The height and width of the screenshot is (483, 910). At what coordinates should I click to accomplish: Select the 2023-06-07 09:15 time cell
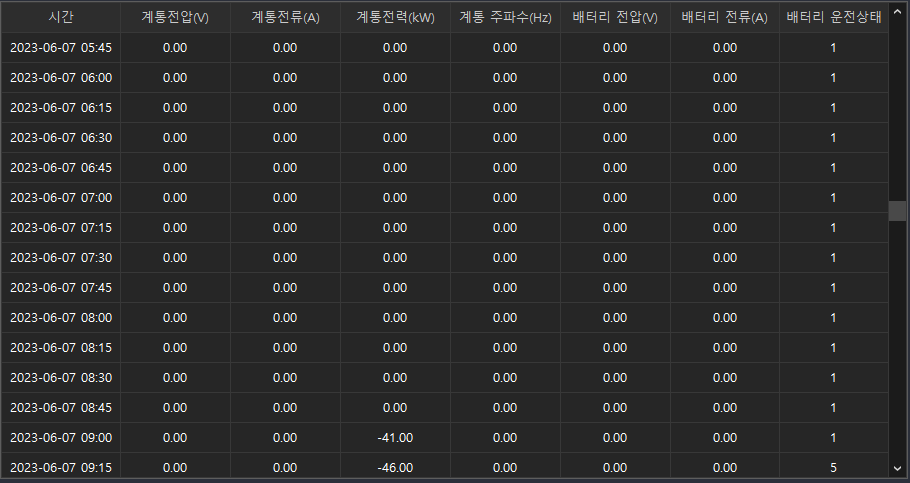61,466
